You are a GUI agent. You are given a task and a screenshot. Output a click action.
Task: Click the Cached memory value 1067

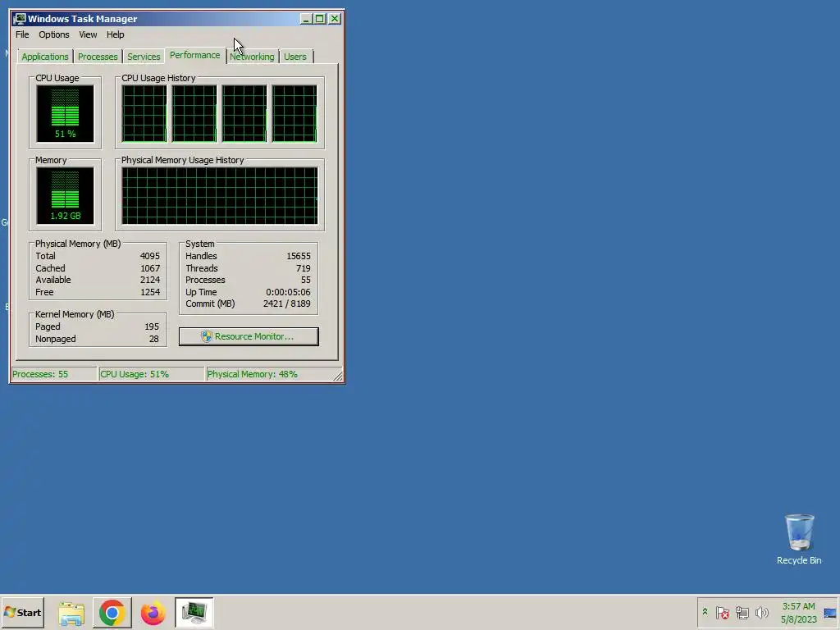click(x=150, y=268)
